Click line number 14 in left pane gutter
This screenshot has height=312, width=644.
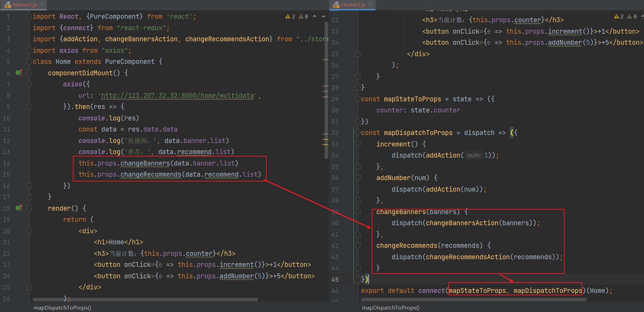click(x=7, y=163)
